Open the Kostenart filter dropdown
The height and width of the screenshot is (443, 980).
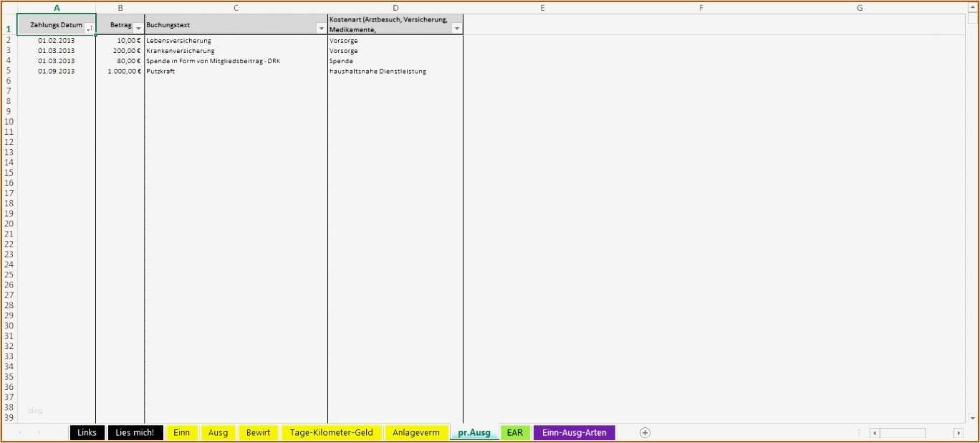click(x=456, y=29)
